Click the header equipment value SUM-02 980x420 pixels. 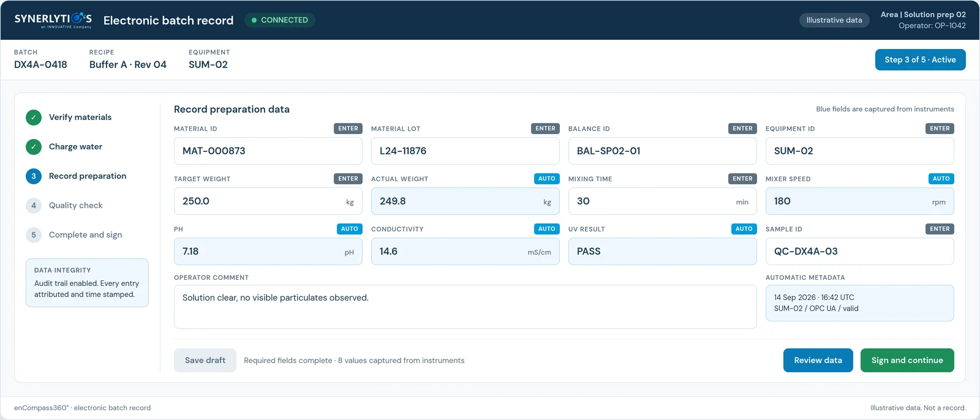pyautogui.click(x=208, y=64)
